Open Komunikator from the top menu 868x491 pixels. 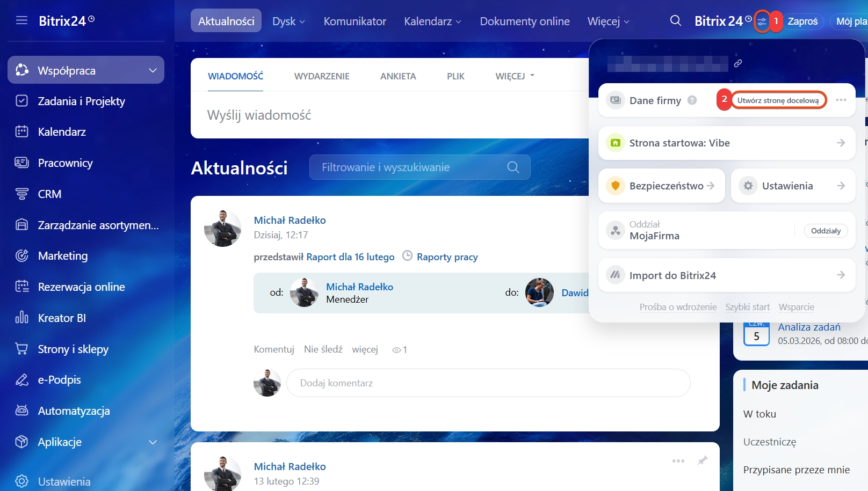355,21
